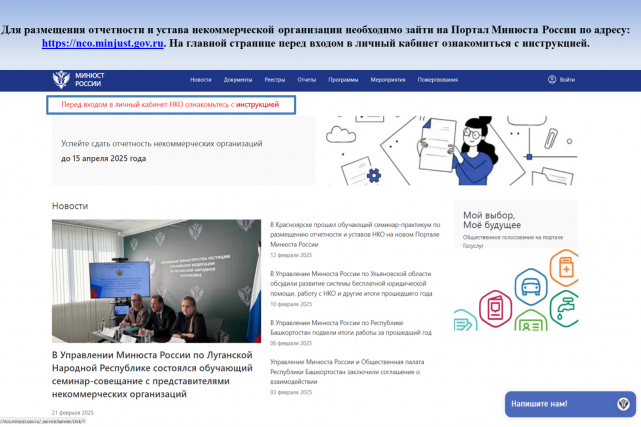Open the Реестры menu item
Viewport: 641px width, 427px height.
pos(275,80)
